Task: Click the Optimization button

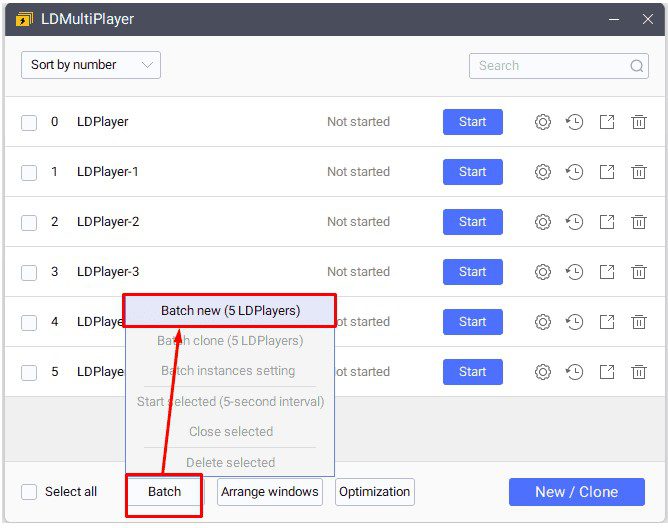Action: tap(374, 492)
